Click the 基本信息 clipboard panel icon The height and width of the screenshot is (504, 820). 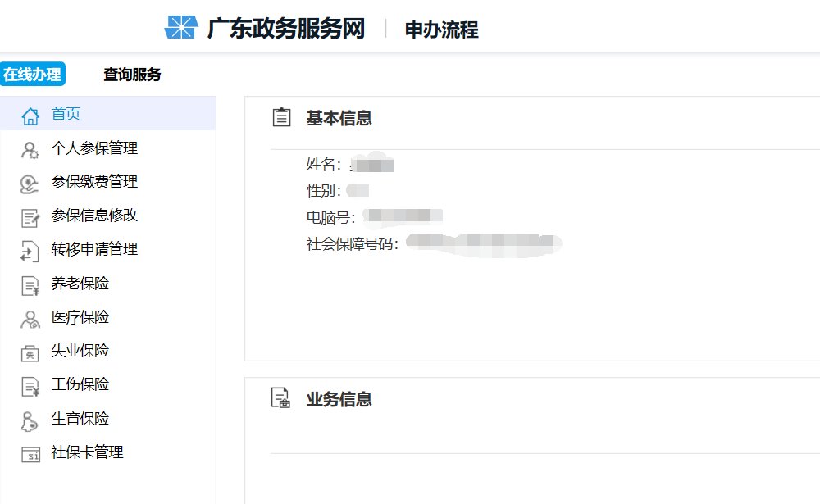point(282,116)
